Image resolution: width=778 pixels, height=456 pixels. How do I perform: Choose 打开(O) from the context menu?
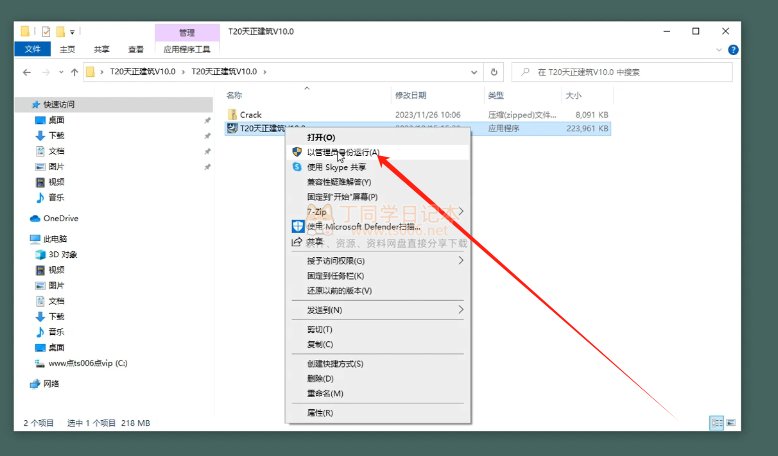(x=378, y=137)
